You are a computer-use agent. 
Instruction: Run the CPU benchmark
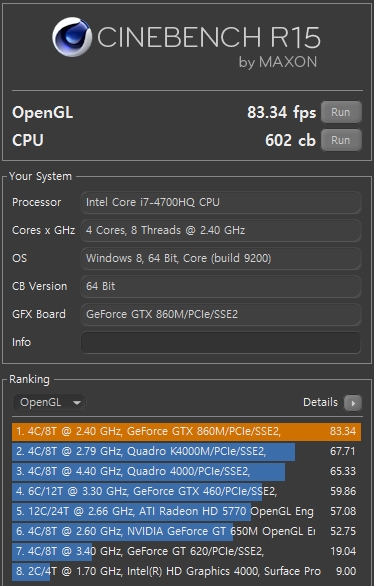(341, 140)
